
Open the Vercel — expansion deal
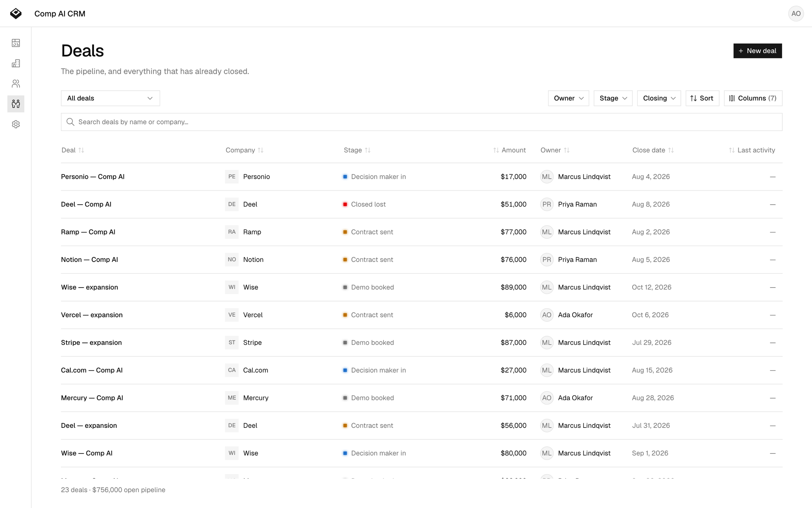point(92,315)
